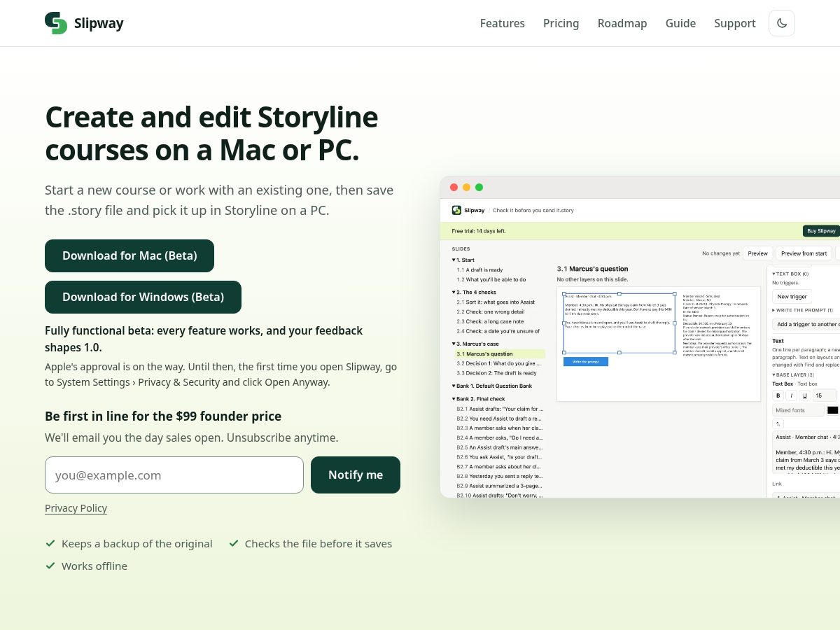Click the 'No changes yet' status text

[721, 253]
